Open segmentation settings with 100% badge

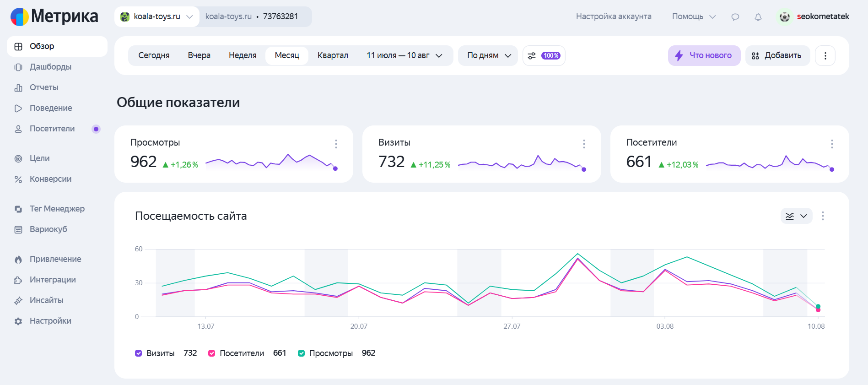click(x=544, y=55)
